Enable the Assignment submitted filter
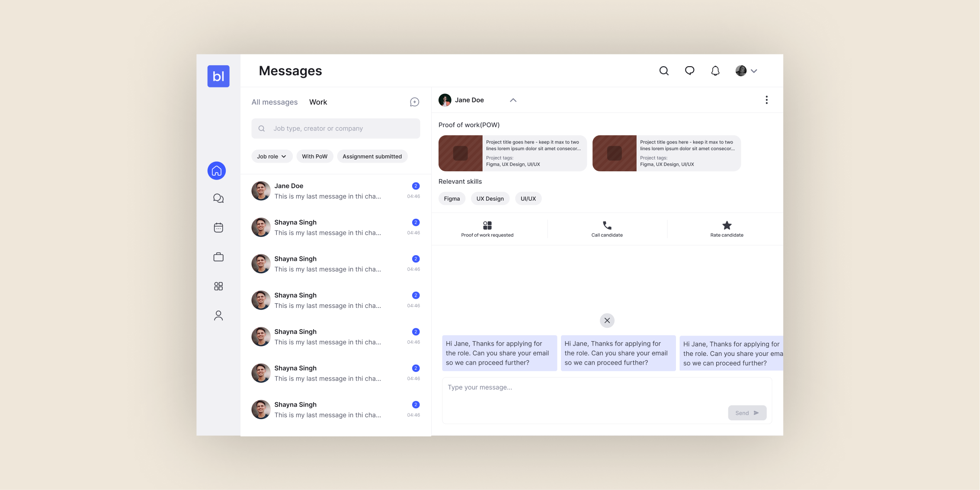 (x=372, y=156)
